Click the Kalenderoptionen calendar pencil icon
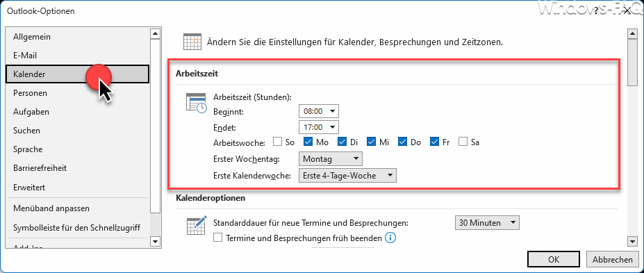The image size is (644, 273). coord(197,225)
